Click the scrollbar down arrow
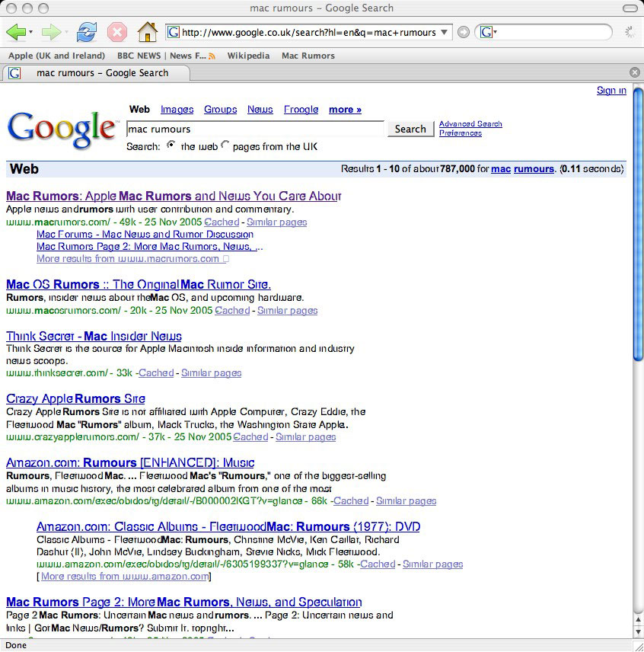Screen dimensions: 644x652 coord(638,631)
